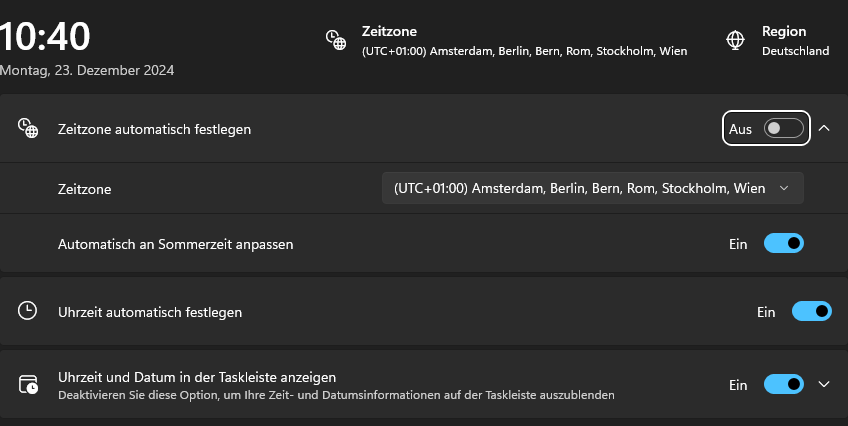Click the time zone clock-globe icon in header

coord(335,40)
